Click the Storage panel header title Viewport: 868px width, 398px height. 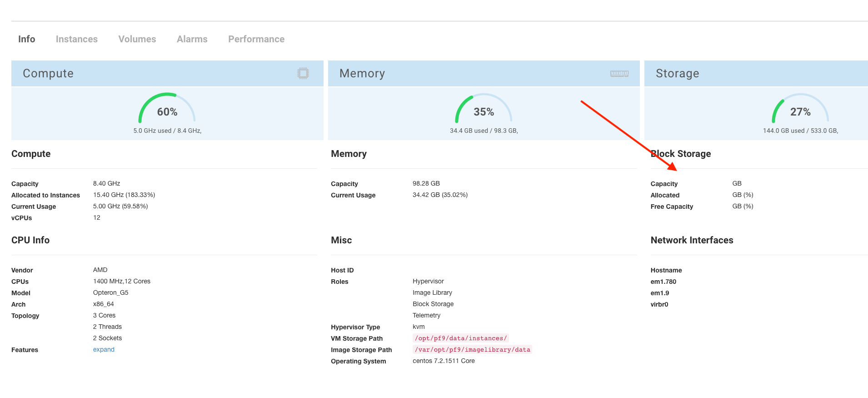tap(677, 73)
